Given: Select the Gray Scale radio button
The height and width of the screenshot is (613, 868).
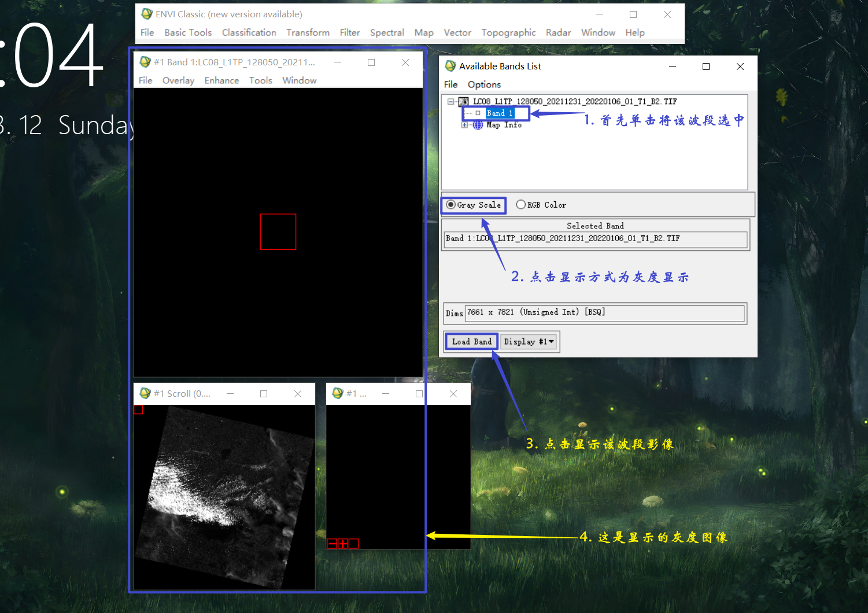Looking at the screenshot, I should tap(451, 205).
